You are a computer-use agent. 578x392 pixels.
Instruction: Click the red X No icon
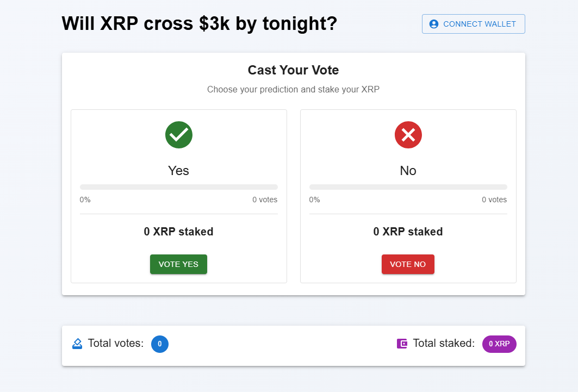pyautogui.click(x=408, y=135)
